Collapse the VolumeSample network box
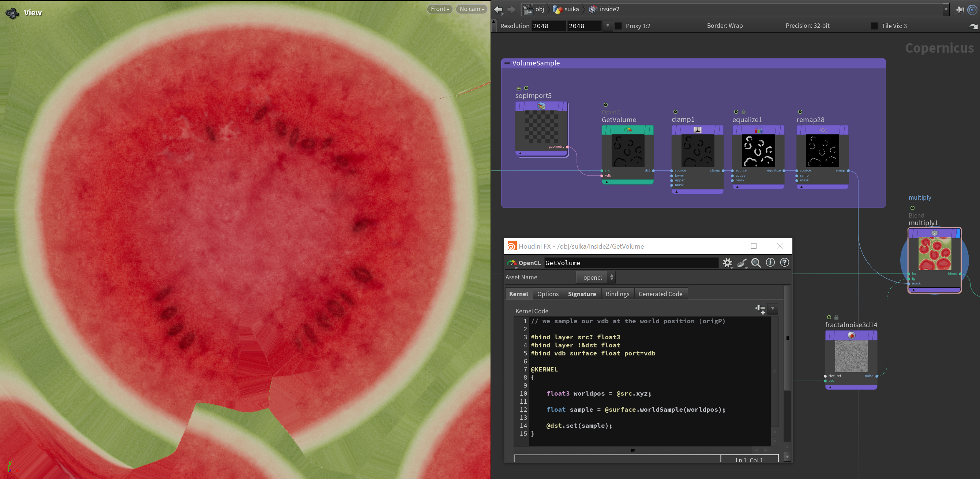Image resolution: width=980 pixels, height=479 pixels. coord(507,63)
